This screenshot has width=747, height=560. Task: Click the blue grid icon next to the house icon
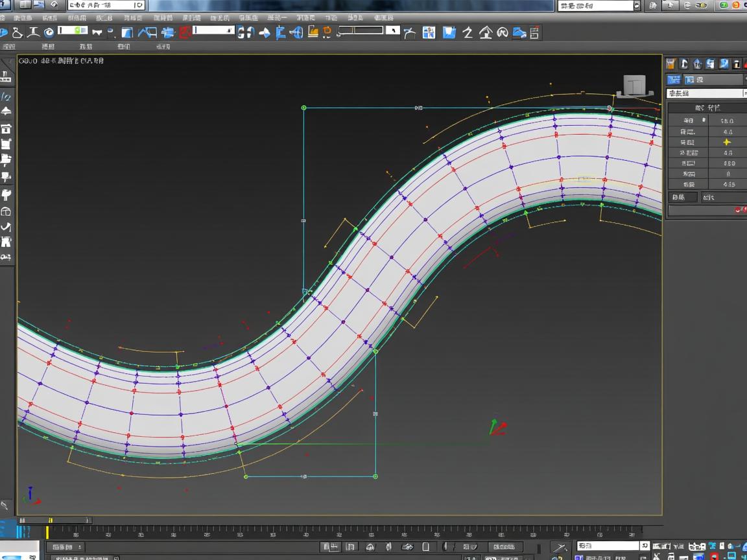[x=429, y=32]
